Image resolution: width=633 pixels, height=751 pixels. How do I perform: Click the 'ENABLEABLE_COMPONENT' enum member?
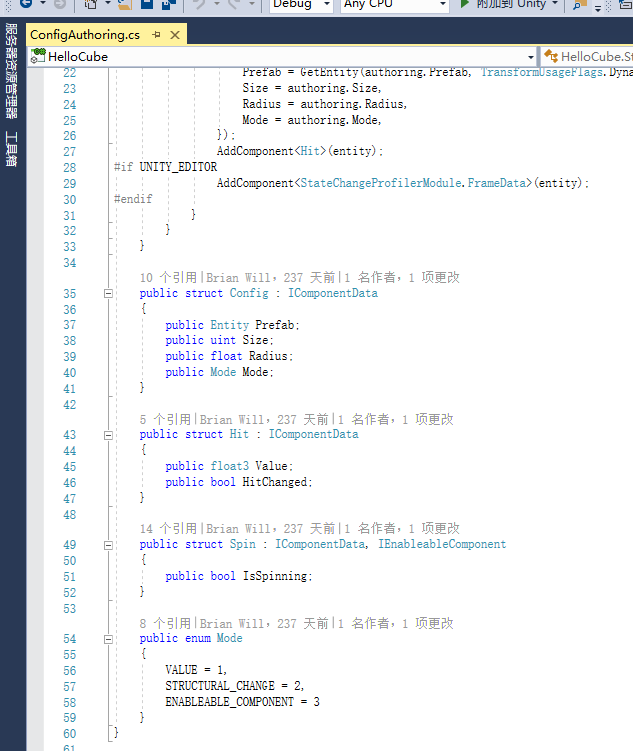(229, 702)
